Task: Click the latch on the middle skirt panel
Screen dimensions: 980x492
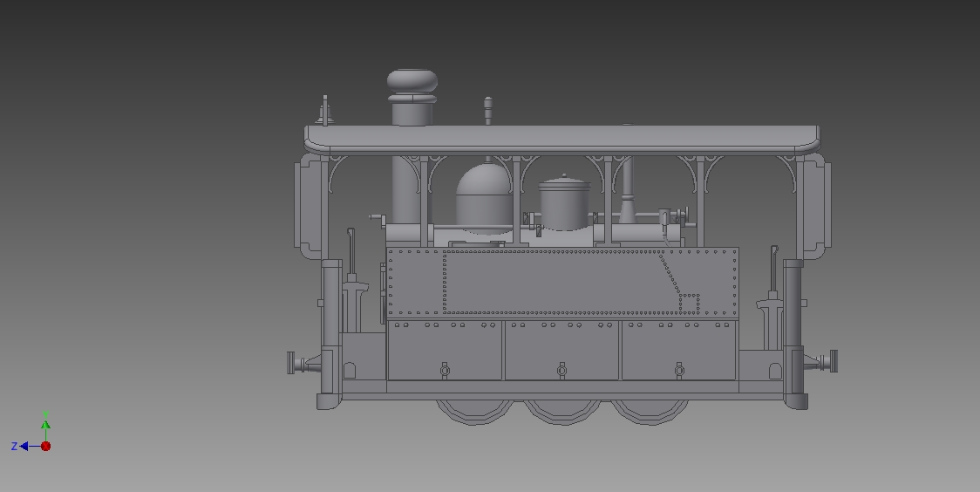Action: click(x=562, y=371)
